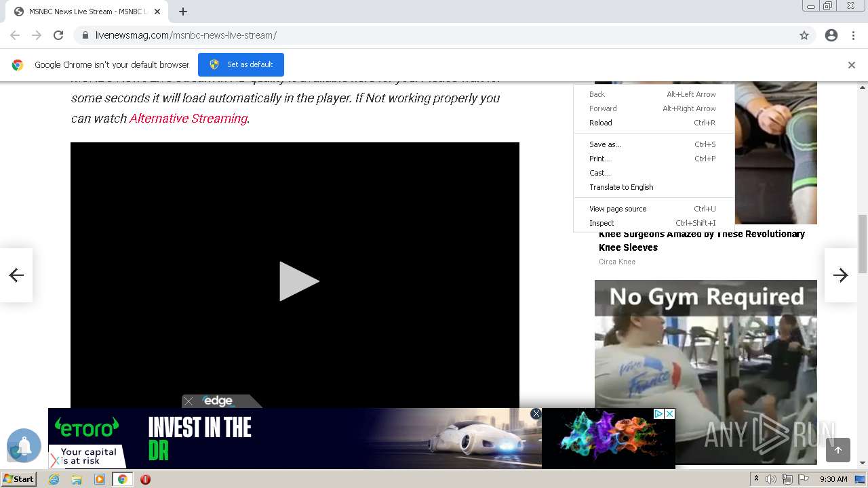Close the colorful ad with X
Screen dimensions: 868x488
coord(669,413)
